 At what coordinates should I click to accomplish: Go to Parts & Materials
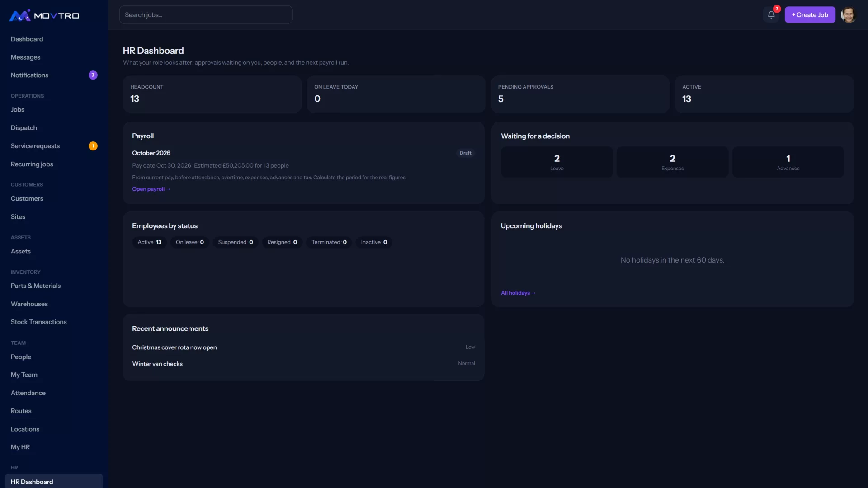[54, 286]
